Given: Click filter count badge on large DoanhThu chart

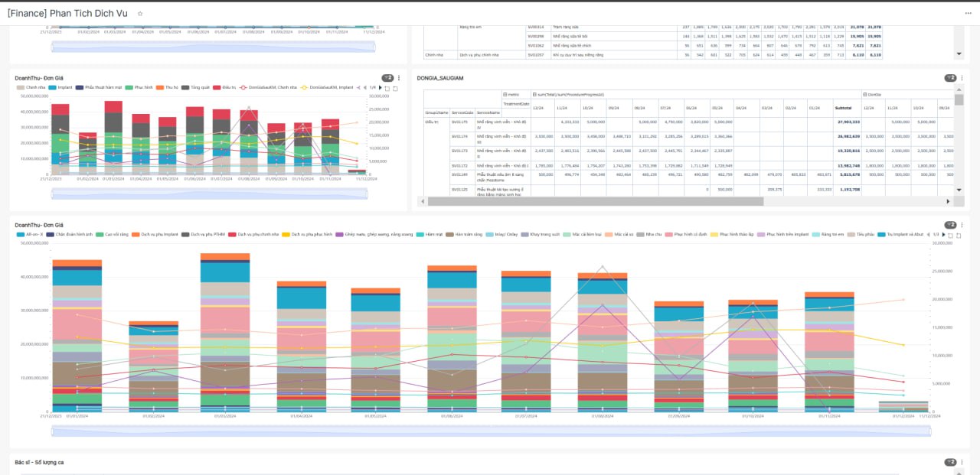Looking at the screenshot, I should tap(950, 225).
